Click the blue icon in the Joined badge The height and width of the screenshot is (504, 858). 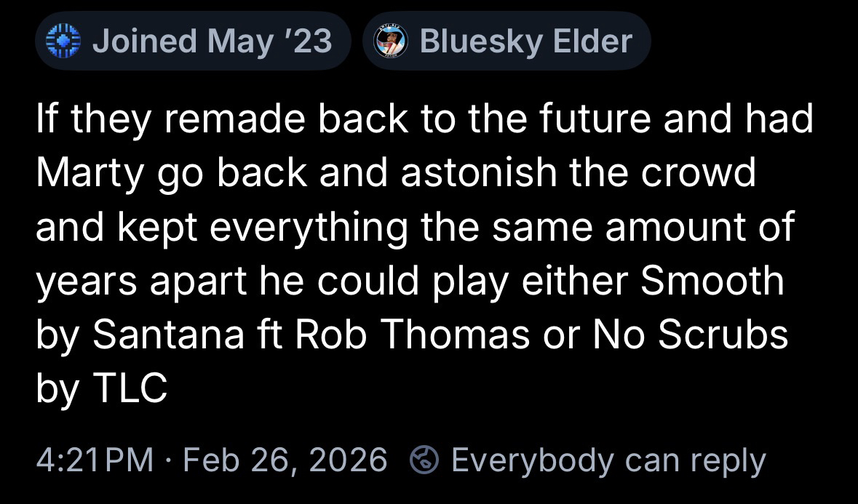64,41
